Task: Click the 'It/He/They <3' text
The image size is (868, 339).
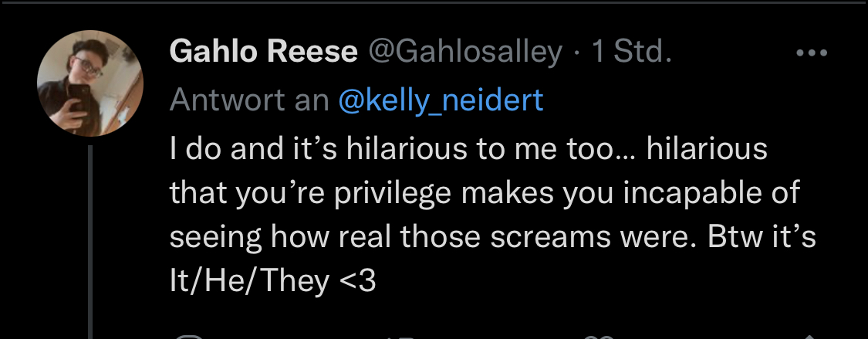Action: point(273,281)
